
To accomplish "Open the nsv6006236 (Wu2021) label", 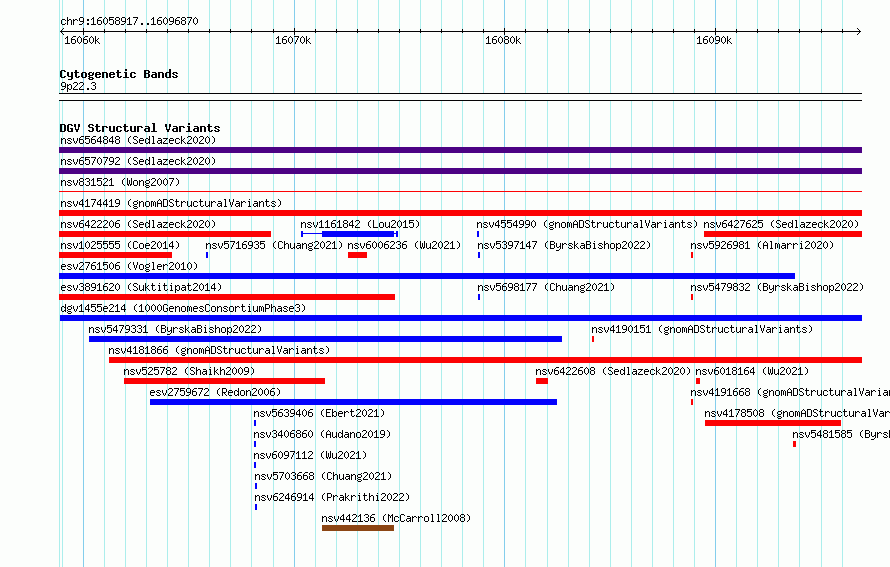I will pos(404,245).
